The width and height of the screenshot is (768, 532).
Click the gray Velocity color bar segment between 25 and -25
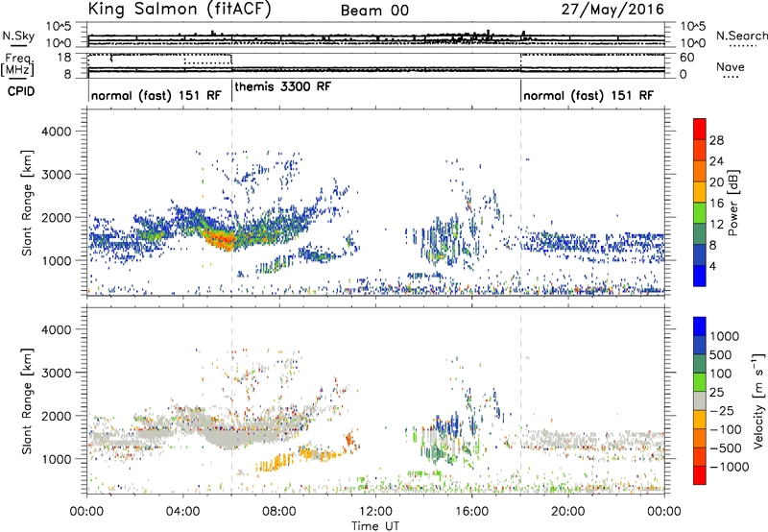[700, 400]
